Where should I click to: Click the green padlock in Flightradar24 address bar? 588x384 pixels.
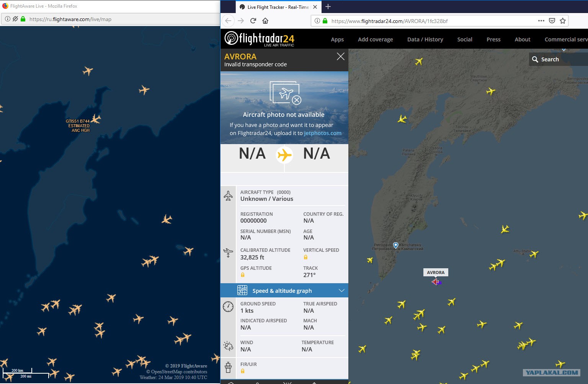pos(325,21)
